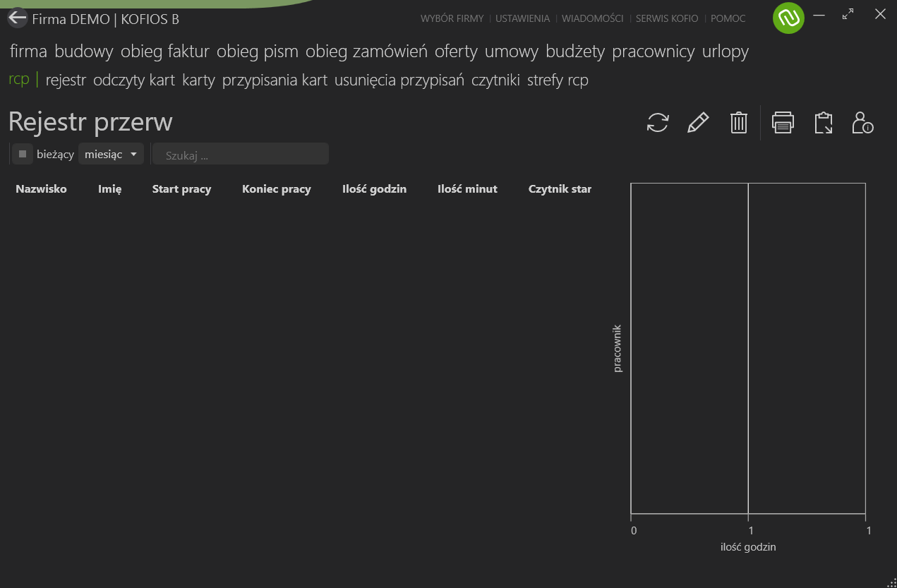Toggle the bieżący checkbox
This screenshot has width=897, height=588.
23,154
